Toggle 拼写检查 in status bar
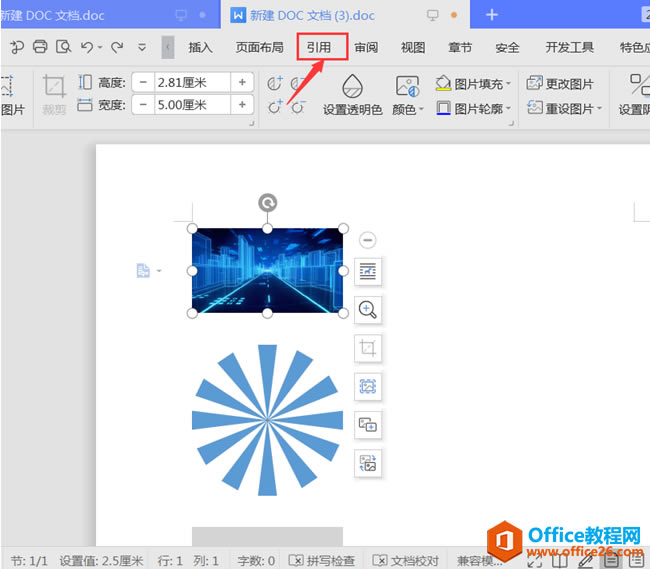The width and height of the screenshot is (650, 569). 322,561
